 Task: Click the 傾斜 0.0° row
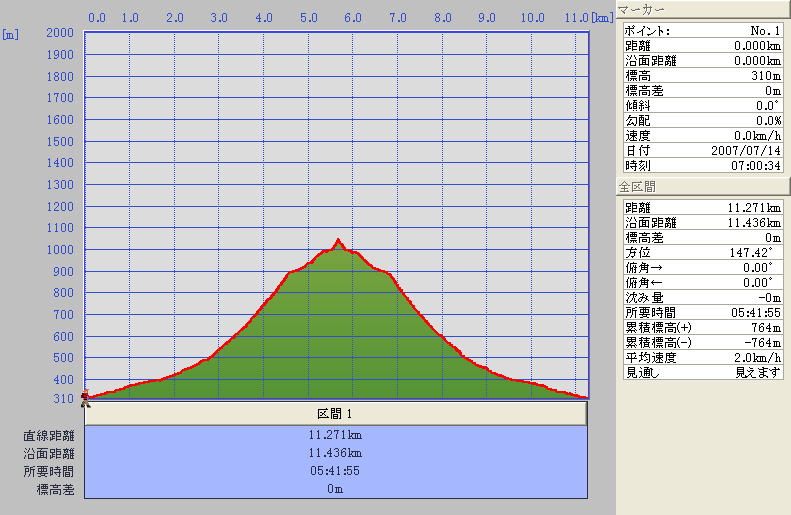703,106
